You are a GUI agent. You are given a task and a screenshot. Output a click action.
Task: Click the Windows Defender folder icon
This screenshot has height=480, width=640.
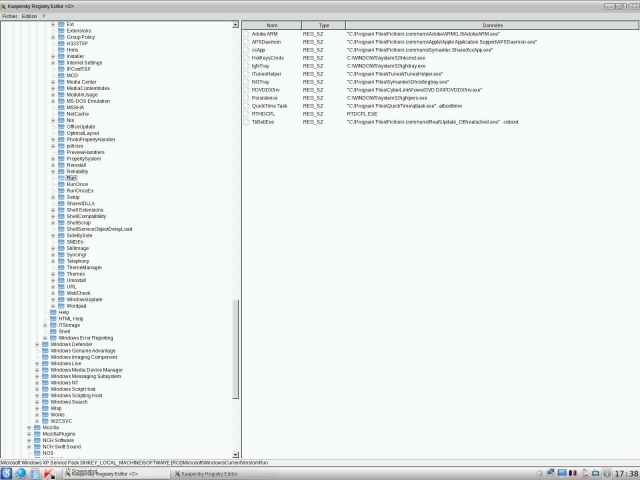point(45,344)
